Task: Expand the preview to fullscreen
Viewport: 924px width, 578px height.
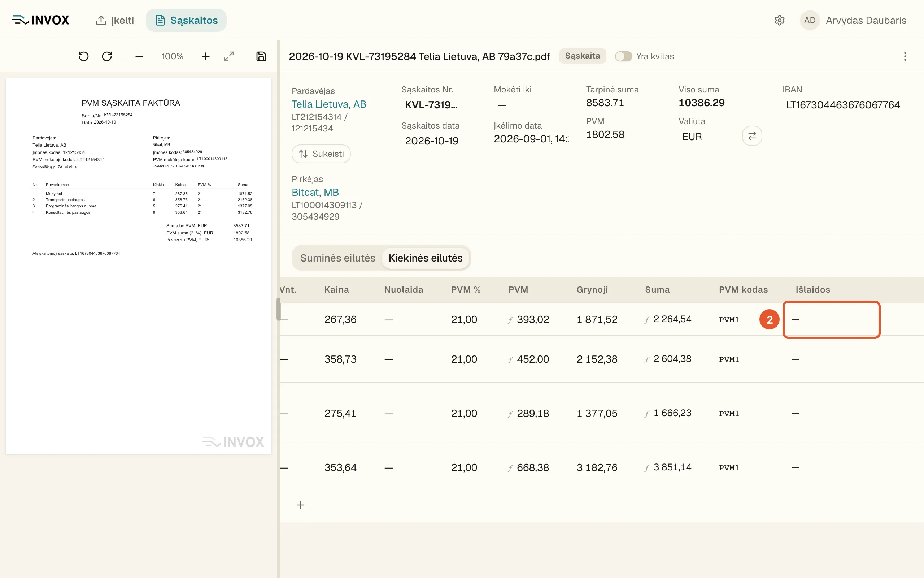Action: tap(229, 57)
